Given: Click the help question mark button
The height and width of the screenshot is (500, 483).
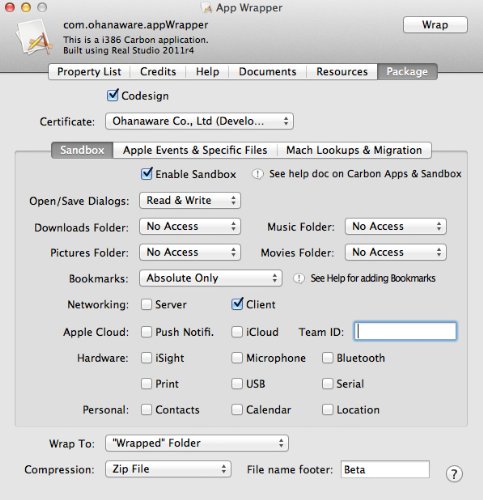Looking at the screenshot, I should [454, 474].
